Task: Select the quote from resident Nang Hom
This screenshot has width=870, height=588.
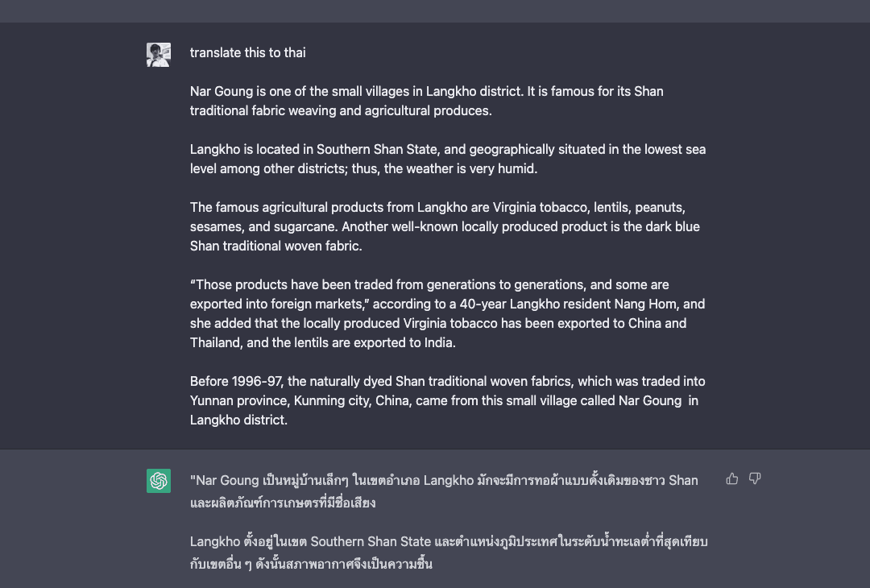Action: click(448, 313)
